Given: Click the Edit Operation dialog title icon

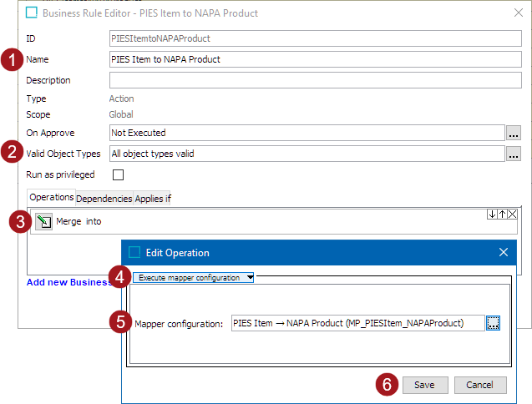Looking at the screenshot, I should 134,252.
